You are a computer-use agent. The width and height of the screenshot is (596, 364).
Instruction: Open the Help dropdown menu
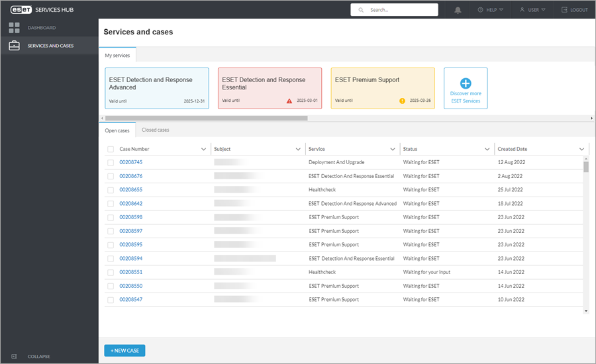tap(491, 10)
